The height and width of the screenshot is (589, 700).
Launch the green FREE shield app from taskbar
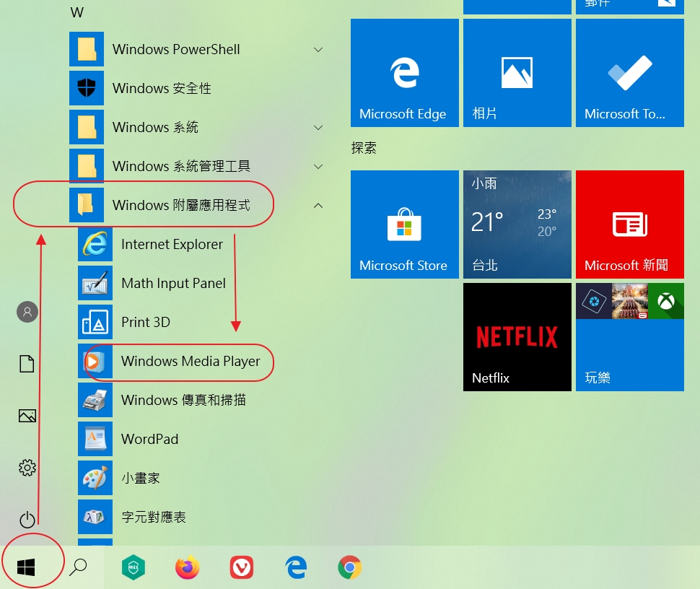(x=134, y=567)
